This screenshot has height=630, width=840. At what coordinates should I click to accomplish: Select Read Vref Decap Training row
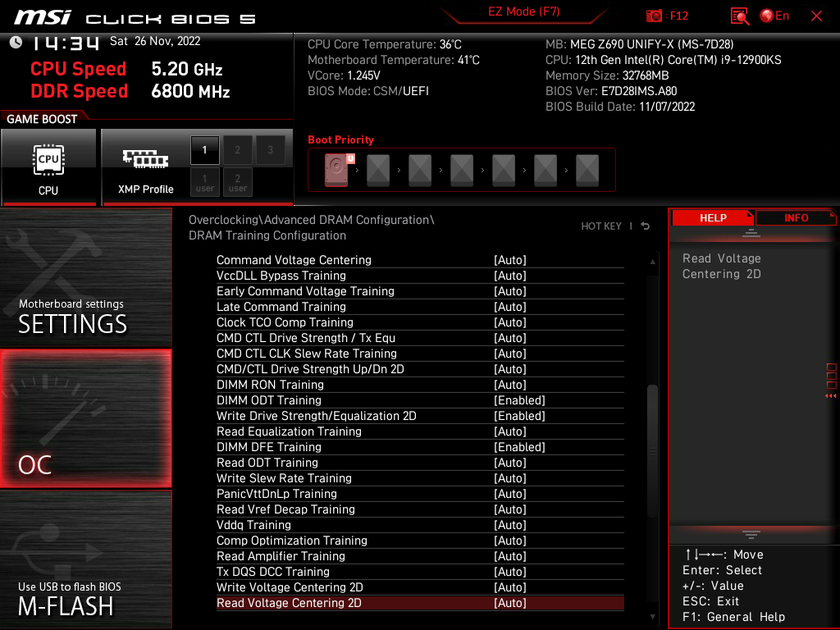click(420, 509)
